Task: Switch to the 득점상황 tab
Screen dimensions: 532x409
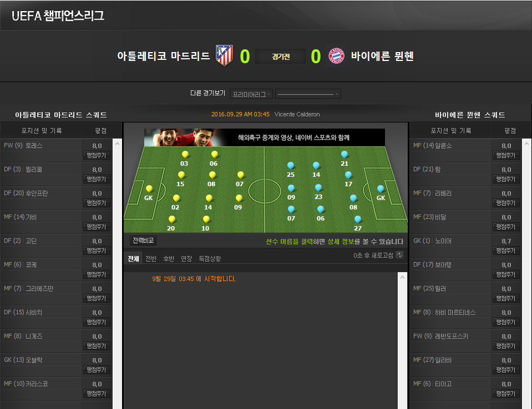Action: point(210,259)
